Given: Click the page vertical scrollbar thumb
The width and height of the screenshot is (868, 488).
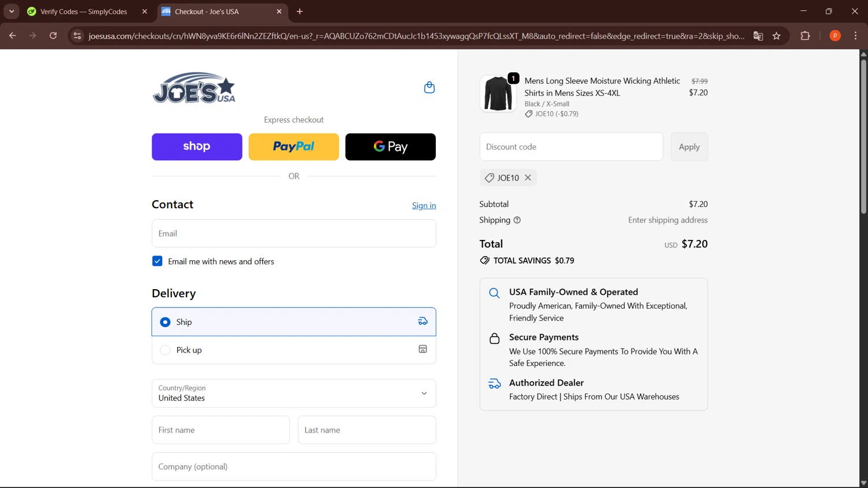Looking at the screenshot, I should coord(863,136).
